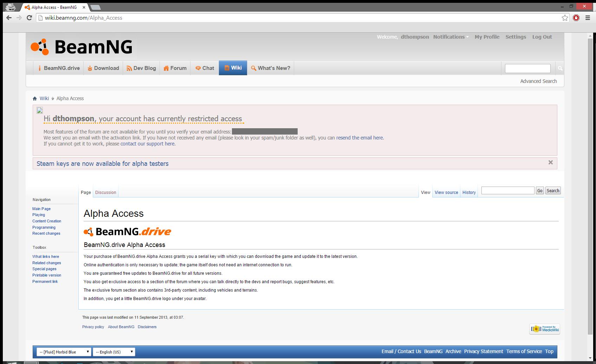Select the View tab

(426, 193)
